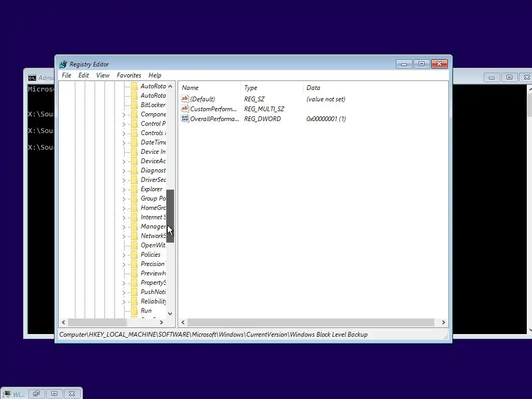The width and height of the screenshot is (532, 399).
Task: Click the Wi... taskbar icon at the bottom
Action: tap(7, 394)
